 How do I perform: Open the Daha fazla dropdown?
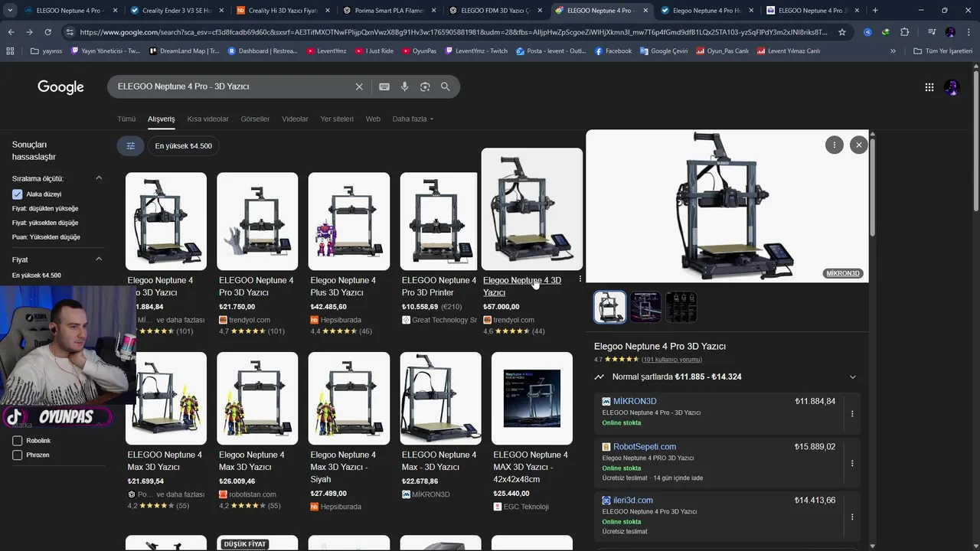pyautogui.click(x=413, y=119)
